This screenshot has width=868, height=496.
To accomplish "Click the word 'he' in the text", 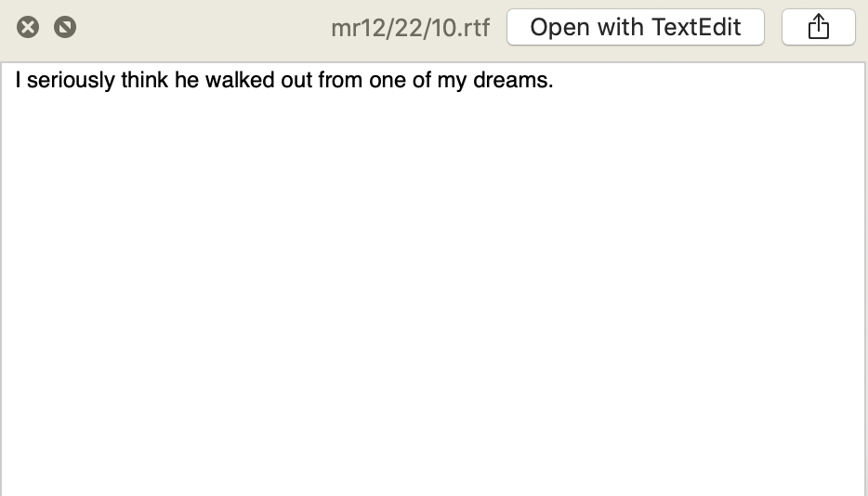I will tap(187, 80).
